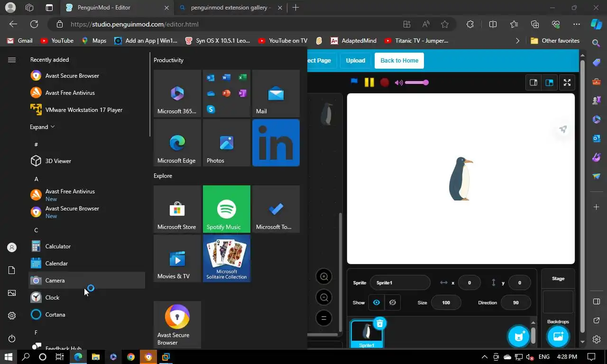This screenshot has width=607, height=364.
Task: Zoom in the code workspace
Action: 324,276
